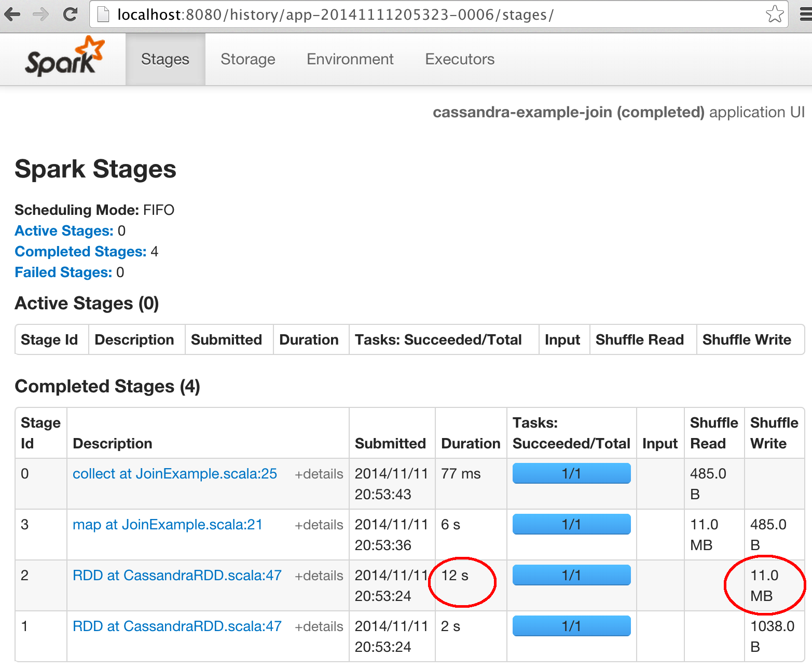Viewport: 812px width, 670px height.
Task: Click the Spark logo
Action: [64, 57]
